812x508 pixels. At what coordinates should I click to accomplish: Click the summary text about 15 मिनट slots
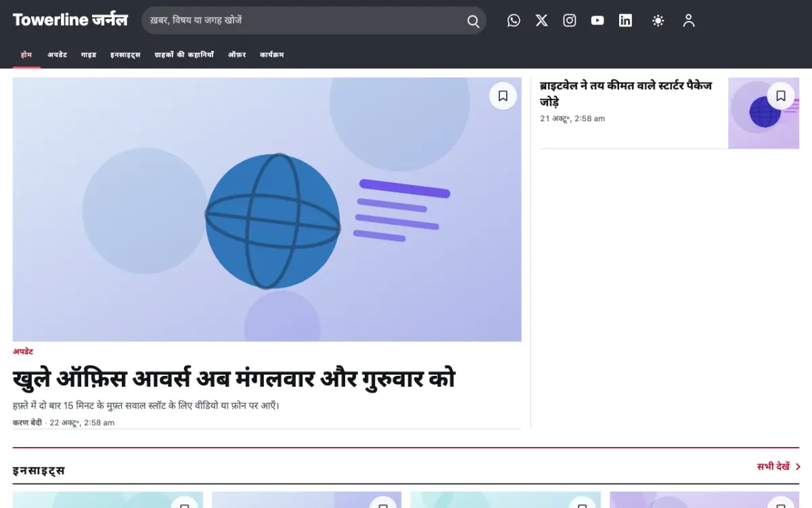pos(146,406)
